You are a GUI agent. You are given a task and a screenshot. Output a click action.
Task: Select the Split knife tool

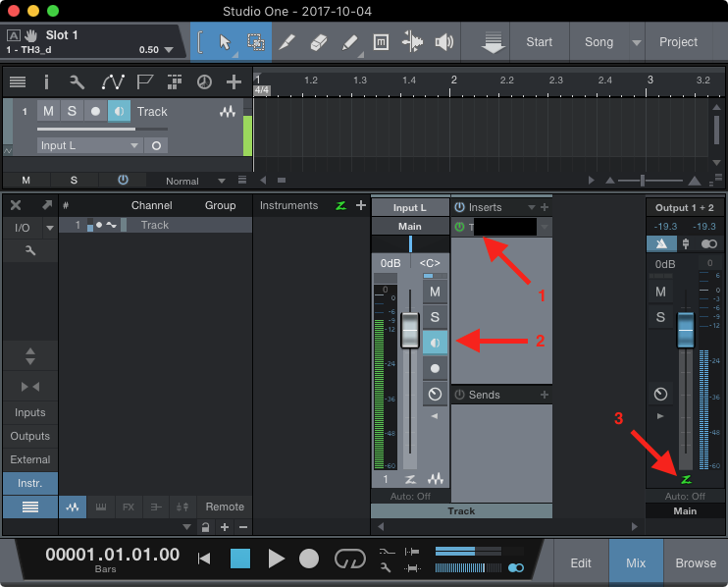click(287, 42)
